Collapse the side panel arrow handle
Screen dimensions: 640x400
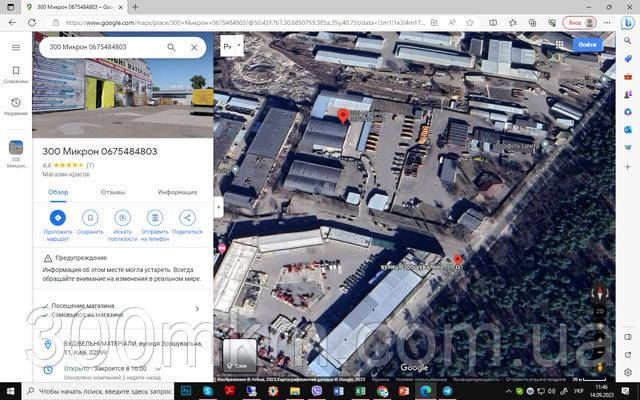(218, 207)
